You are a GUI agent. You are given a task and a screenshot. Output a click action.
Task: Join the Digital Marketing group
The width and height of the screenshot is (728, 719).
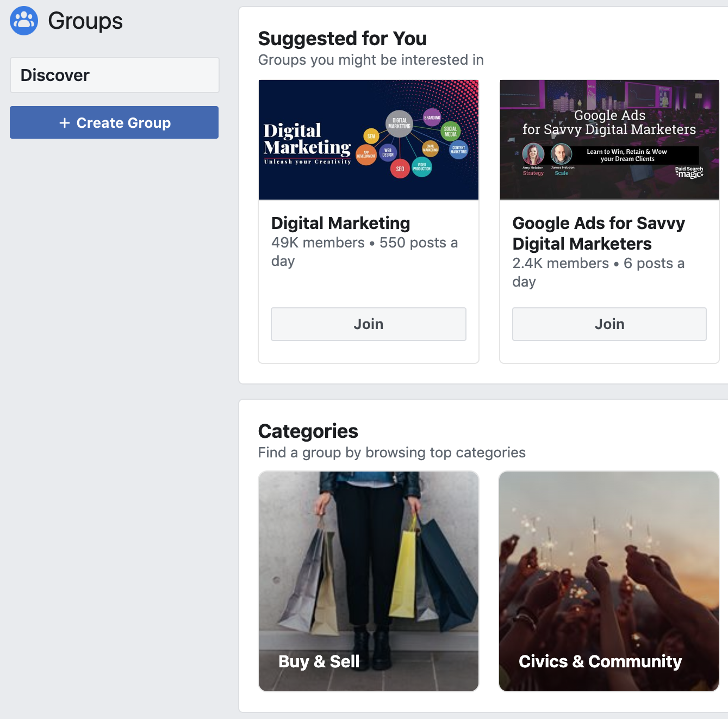[x=368, y=324]
